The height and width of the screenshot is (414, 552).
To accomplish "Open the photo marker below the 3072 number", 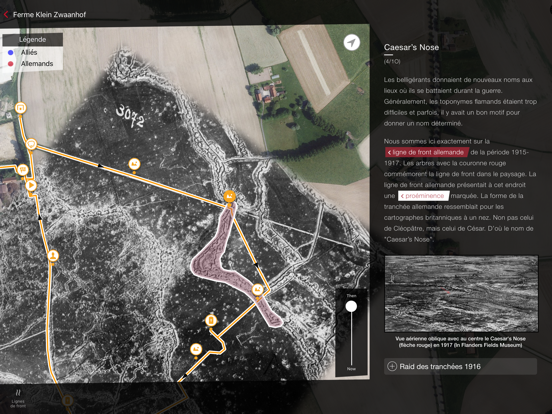I will point(134,164).
